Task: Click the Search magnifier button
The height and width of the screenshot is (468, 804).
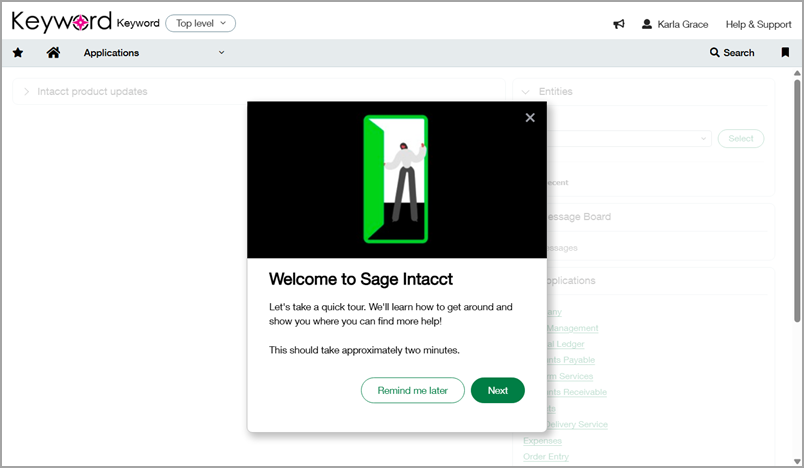Action: point(732,52)
